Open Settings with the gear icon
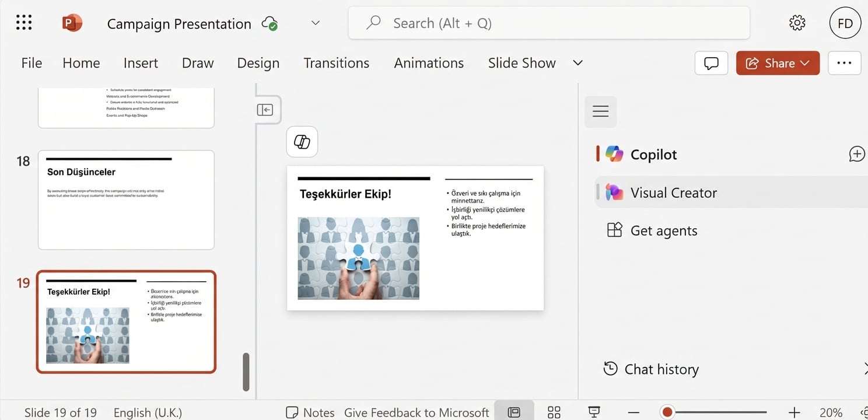Viewport: 868px width, 420px height. coord(797,23)
